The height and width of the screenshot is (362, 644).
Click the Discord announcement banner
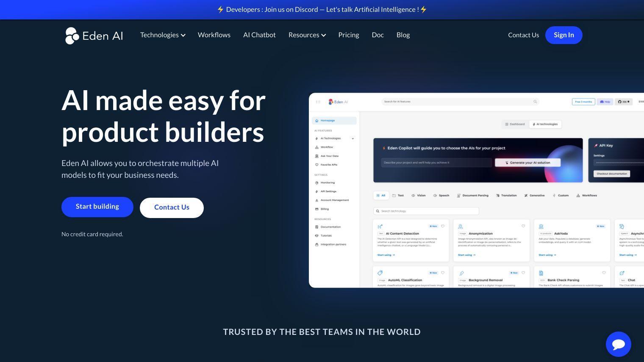point(322,10)
